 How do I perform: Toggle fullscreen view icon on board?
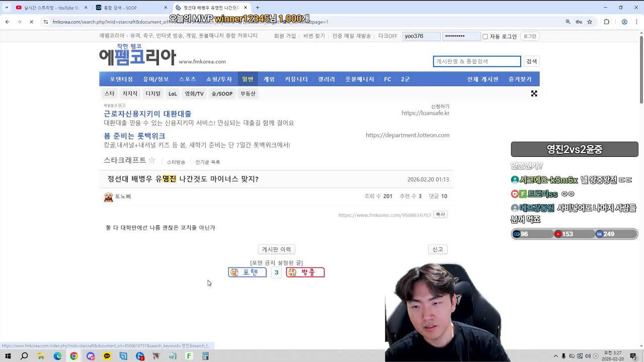click(x=534, y=94)
